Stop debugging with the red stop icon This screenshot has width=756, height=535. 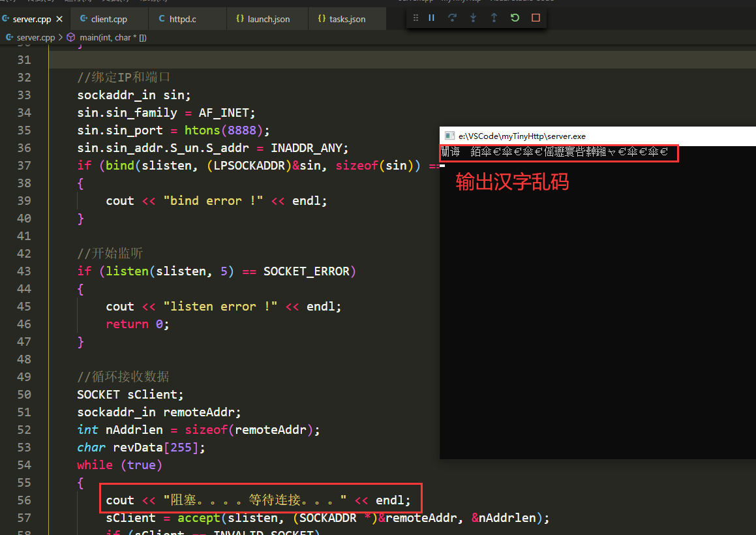tap(536, 18)
